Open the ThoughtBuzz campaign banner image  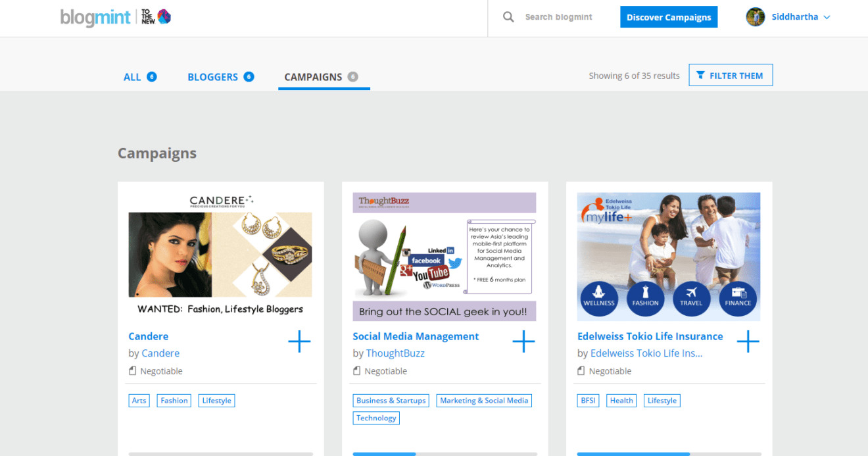click(445, 257)
